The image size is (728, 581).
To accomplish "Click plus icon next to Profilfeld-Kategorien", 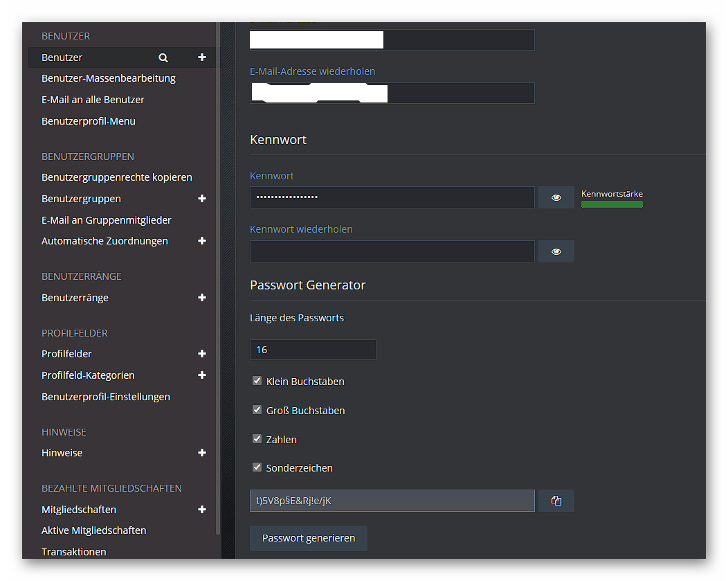I will coord(202,375).
